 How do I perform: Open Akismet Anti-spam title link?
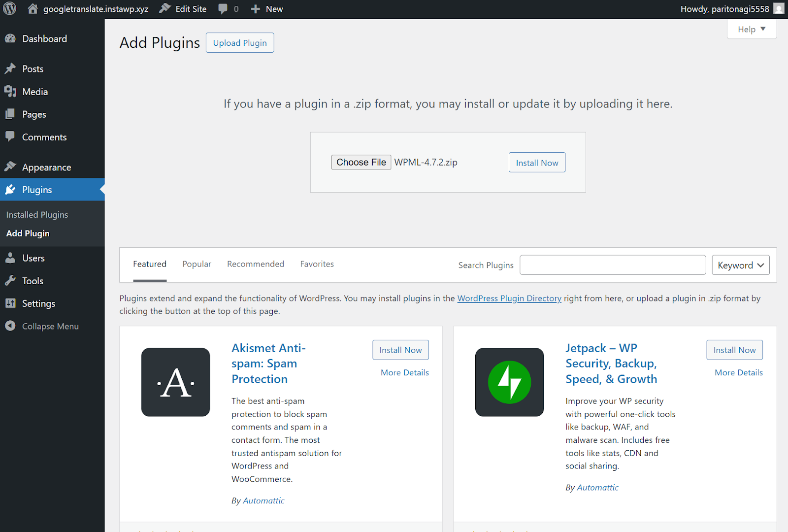click(269, 364)
